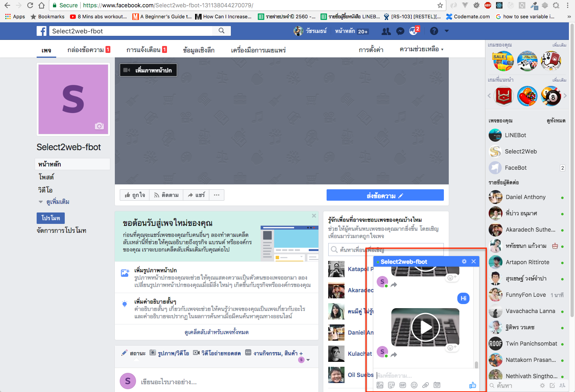Open the Messenger icon in top bar
The width and height of the screenshot is (575, 392).
(400, 31)
